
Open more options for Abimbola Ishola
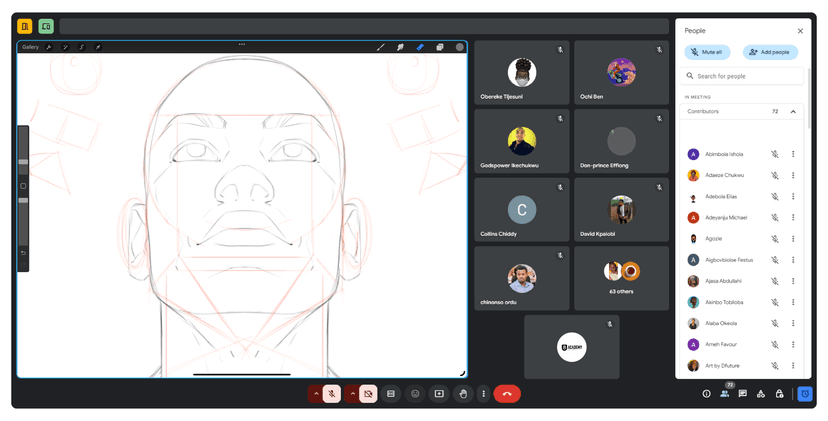click(x=793, y=154)
